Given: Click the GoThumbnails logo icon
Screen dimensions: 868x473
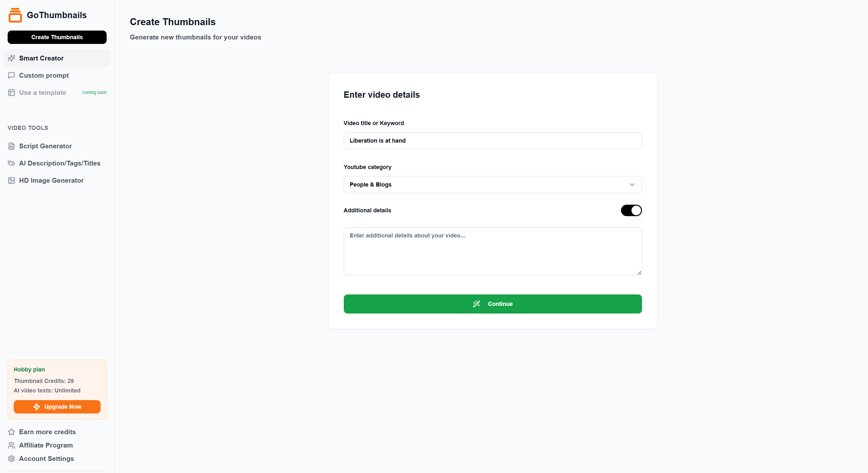Looking at the screenshot, I should pyautogui.click(x=15, y=15).
